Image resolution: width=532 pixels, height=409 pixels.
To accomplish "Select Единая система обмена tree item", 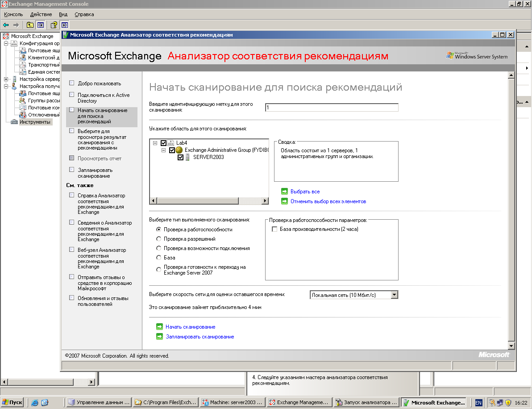I will click(44, 72).
